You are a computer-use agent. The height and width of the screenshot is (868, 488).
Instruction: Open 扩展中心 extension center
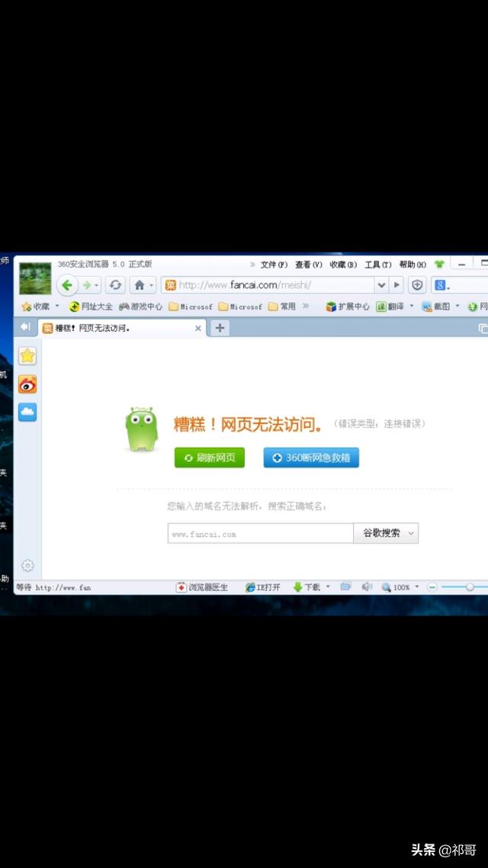click(348, 306)
